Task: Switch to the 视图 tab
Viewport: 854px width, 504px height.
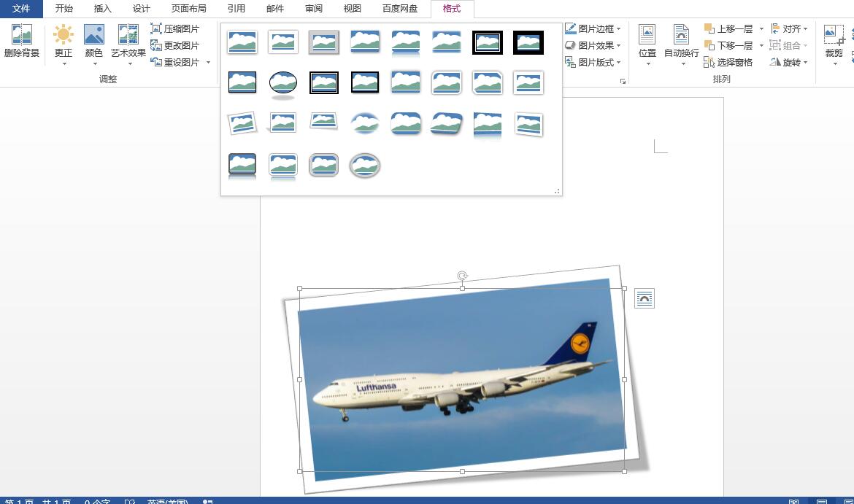Action: pyautogui.click(x=353, y=9)
